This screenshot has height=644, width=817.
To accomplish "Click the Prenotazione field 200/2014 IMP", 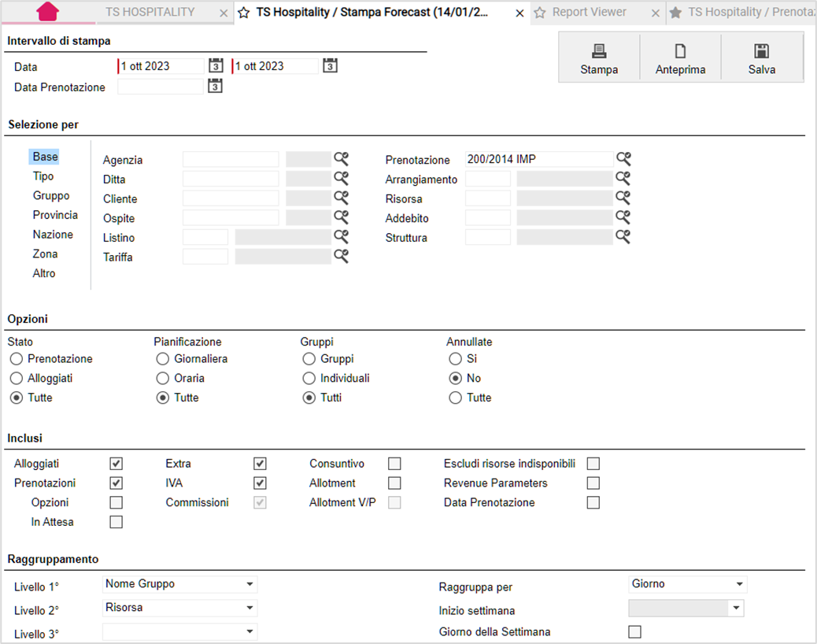I will click(538, 159).
